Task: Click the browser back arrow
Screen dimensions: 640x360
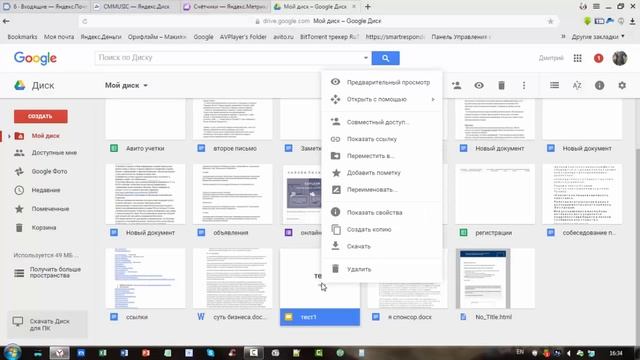Action: click(7, 21)
